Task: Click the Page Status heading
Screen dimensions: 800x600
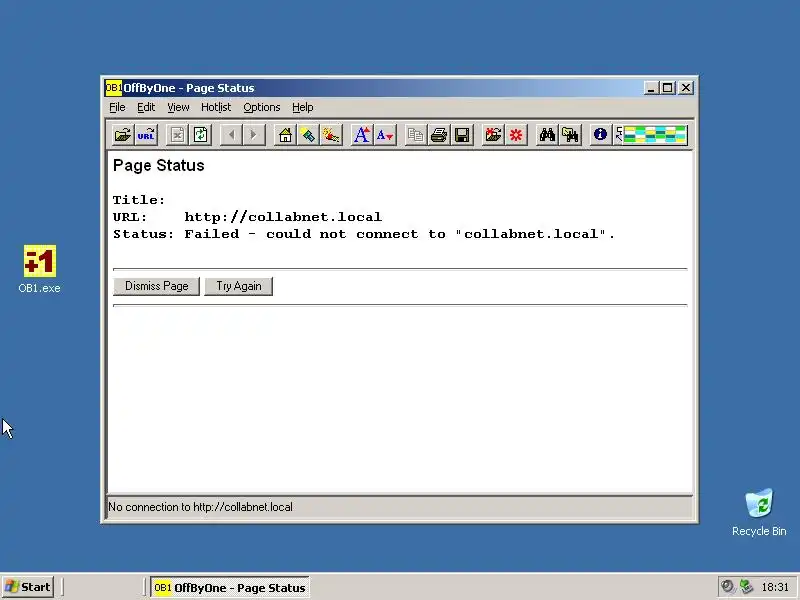Action: [x=159, y=165]
